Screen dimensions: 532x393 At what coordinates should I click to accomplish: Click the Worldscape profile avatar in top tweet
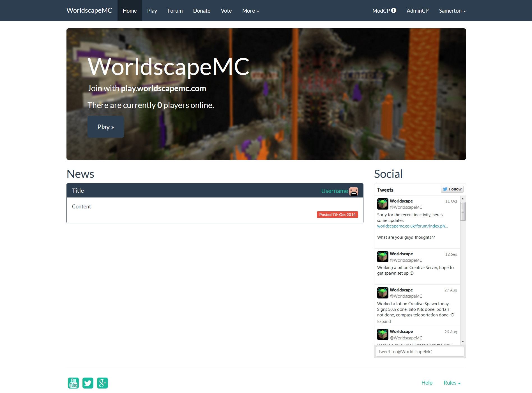pyautogui.click(x=382, y=204)
